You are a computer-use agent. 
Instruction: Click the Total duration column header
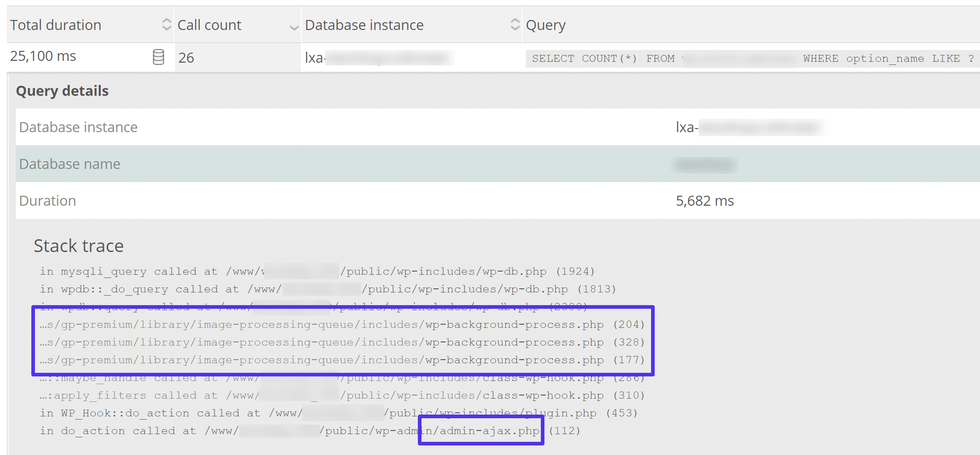(x=55, y=25)
